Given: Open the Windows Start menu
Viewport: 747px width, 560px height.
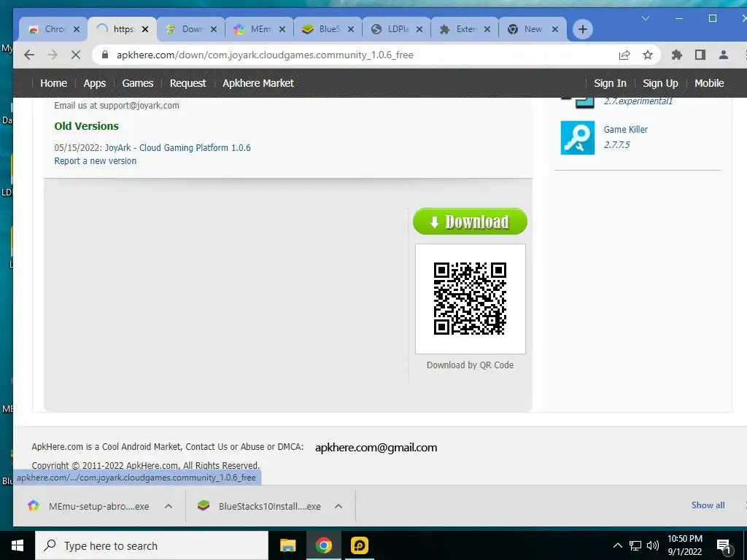Looking at the screenshot, I should [18, 545].
